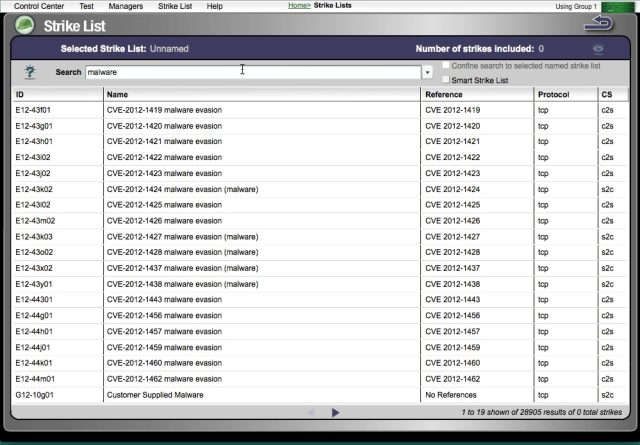Select row E12-43k03
This screenshot has height=445, width=640.
[320, 237]
